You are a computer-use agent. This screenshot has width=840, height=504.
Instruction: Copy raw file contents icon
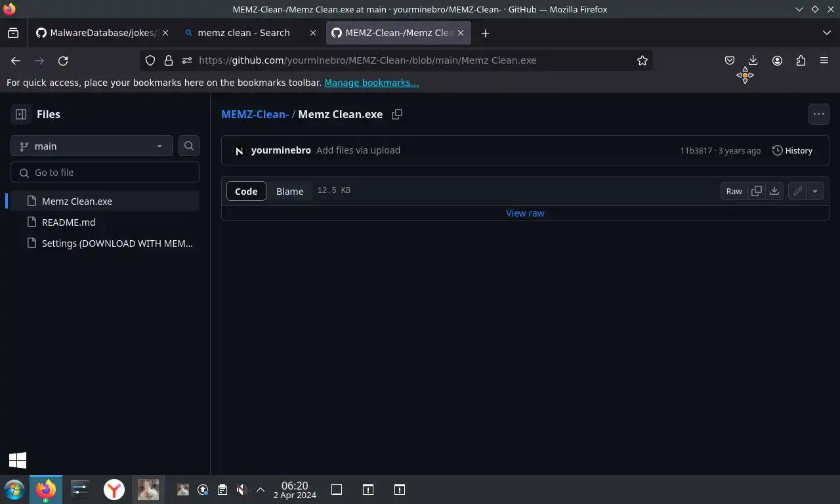(x=757, y=191)
